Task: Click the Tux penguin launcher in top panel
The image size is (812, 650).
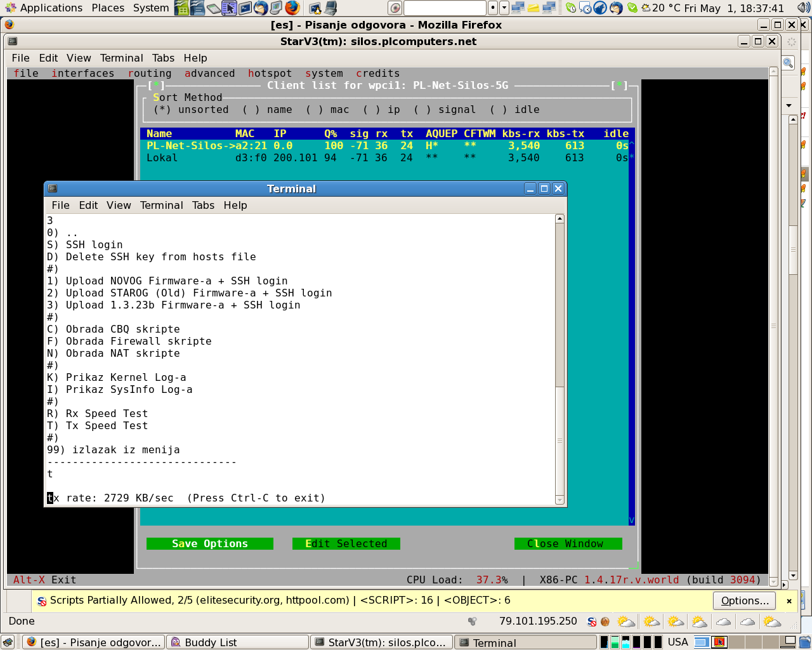Action: point(315,8)
